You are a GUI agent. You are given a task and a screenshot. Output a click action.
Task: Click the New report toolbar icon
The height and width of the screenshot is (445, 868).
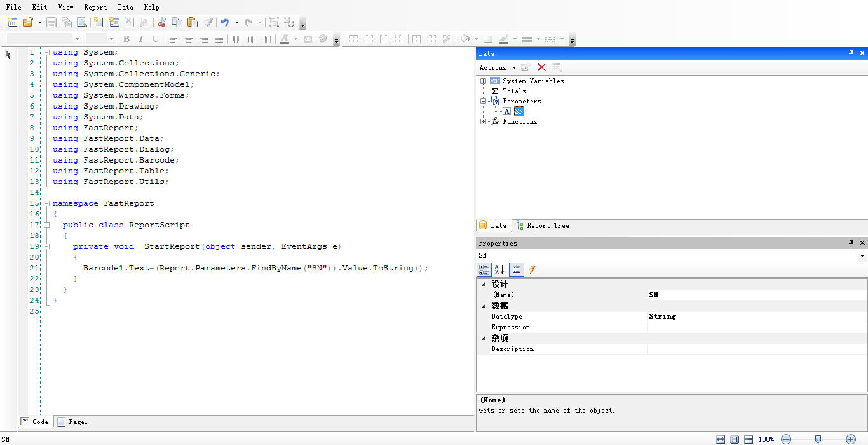point(12,22)
